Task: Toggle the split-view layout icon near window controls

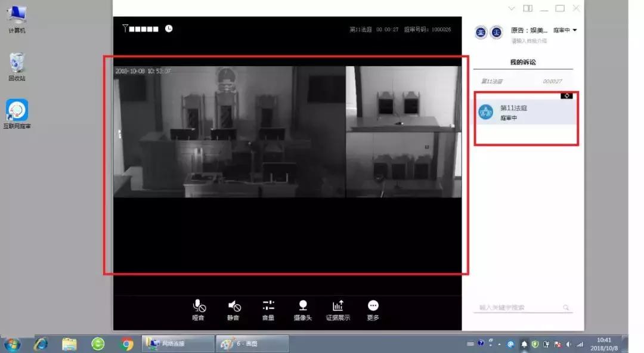Action: click(527, 8)
